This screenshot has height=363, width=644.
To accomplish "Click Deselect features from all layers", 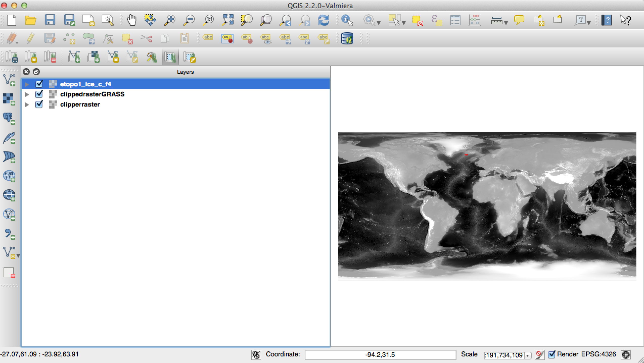I will pyautogui.click(x=418, y=20).
